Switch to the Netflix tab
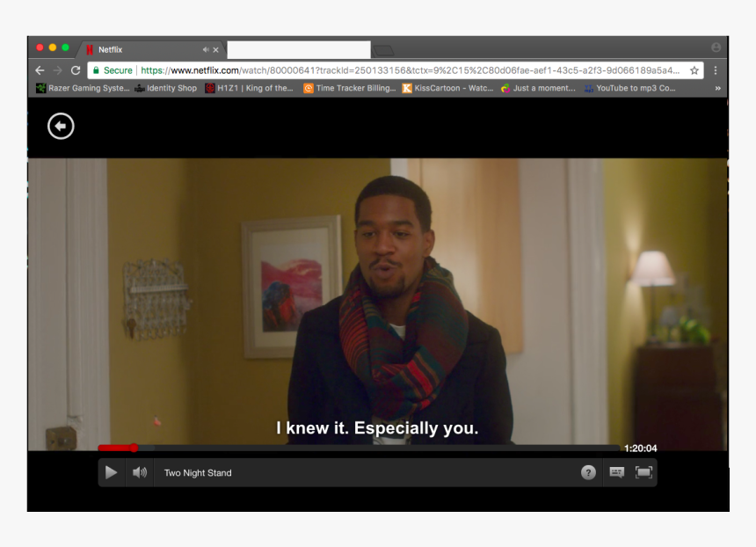The height and width of the screenshot is (547, 756). pyautogui.click(x=150, y=49)
